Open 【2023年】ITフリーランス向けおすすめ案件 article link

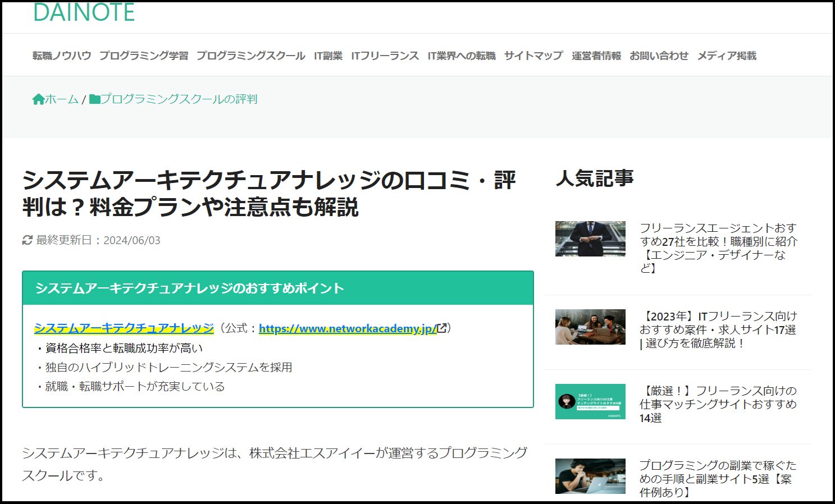pyautogui.click(x=718, y=329)
